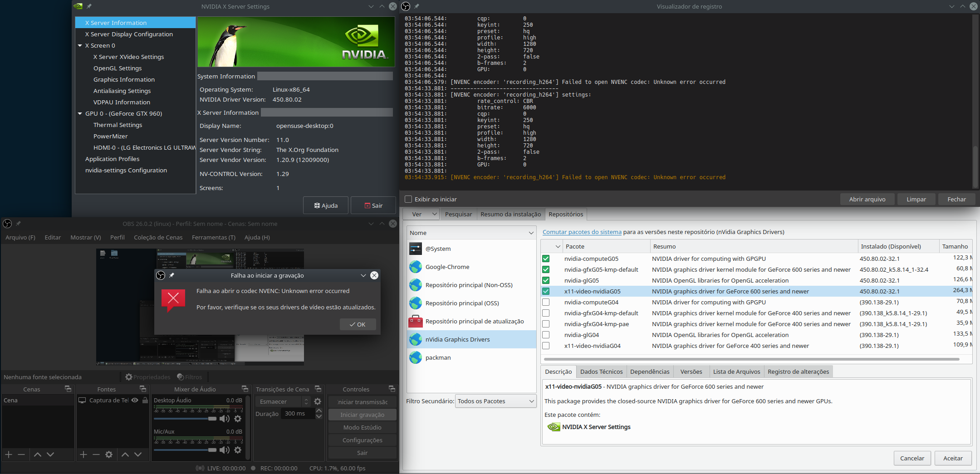
Task: Uncheck nvidia-computeG05 package
Action: (x=546, y=259)
